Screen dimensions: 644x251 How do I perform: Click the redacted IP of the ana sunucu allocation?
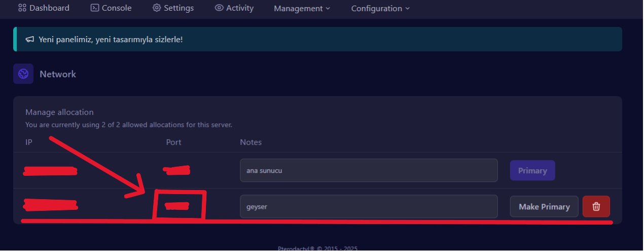51,171
